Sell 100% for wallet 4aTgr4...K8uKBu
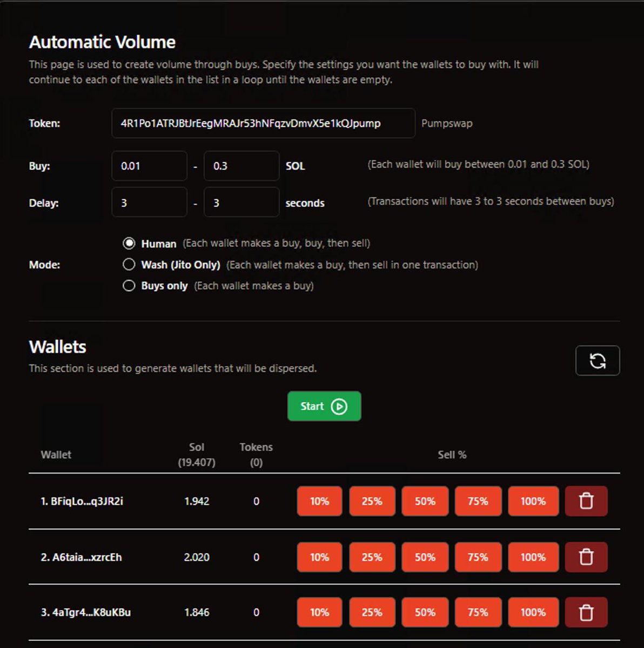The height and width of the screenshot is (648, 644). [533, 612]
